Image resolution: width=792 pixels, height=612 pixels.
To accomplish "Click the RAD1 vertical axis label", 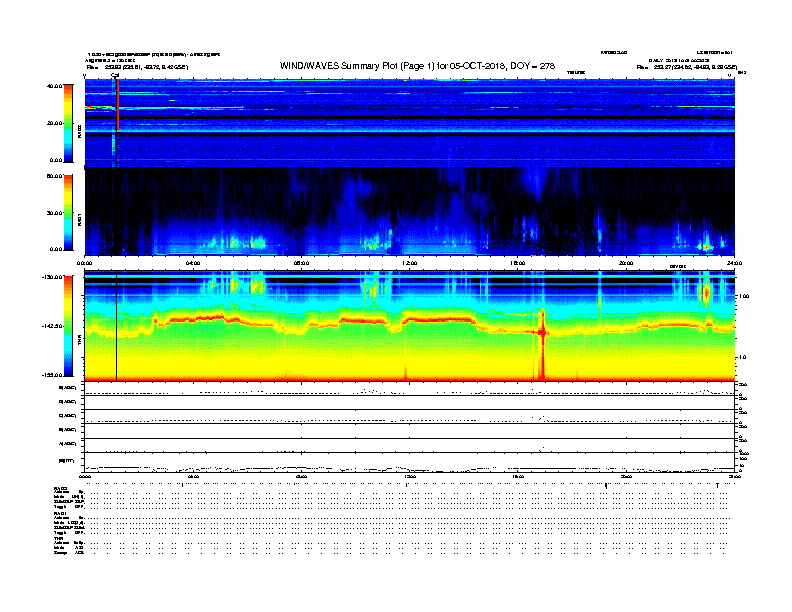I will (80, 220).
